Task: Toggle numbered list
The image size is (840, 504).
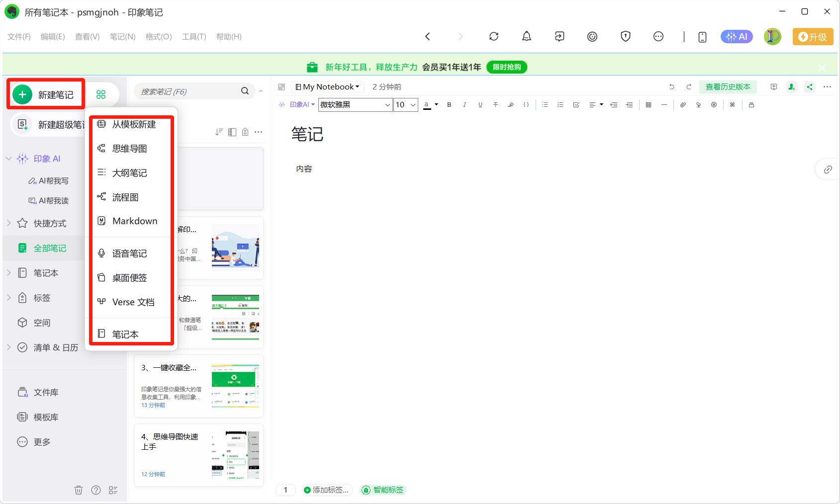Action: (560, 105)
